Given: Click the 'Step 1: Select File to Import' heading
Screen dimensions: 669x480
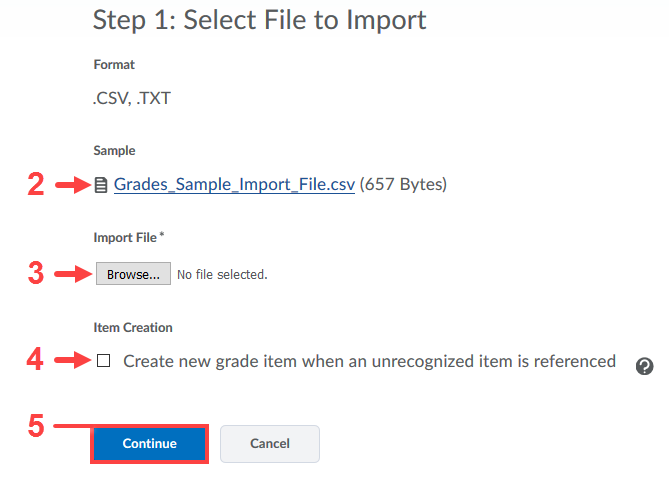Looking at the screenshot, I should pyautogui.click(x=259, y=19).
